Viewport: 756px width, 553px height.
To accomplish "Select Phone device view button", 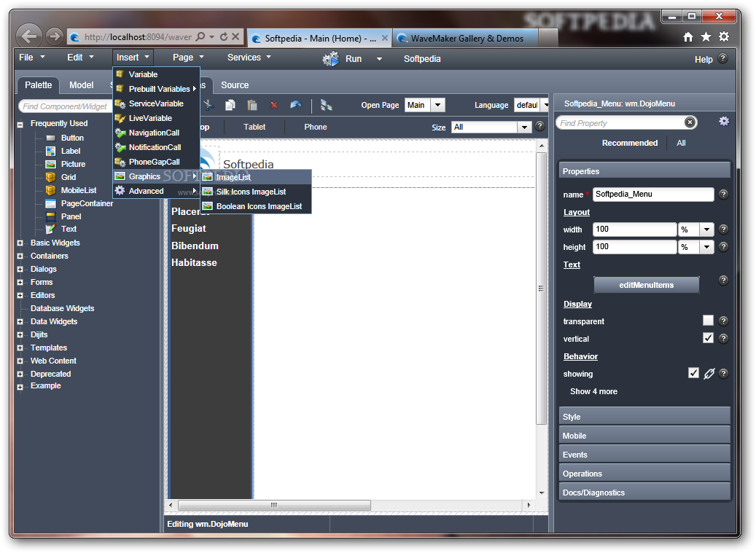I will point(316,127).
